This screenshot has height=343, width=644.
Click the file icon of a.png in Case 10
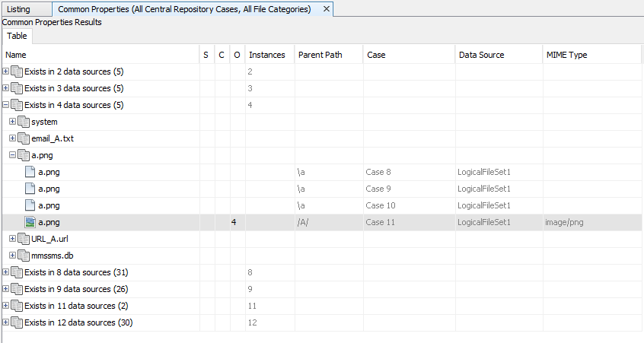click(30, 205)
